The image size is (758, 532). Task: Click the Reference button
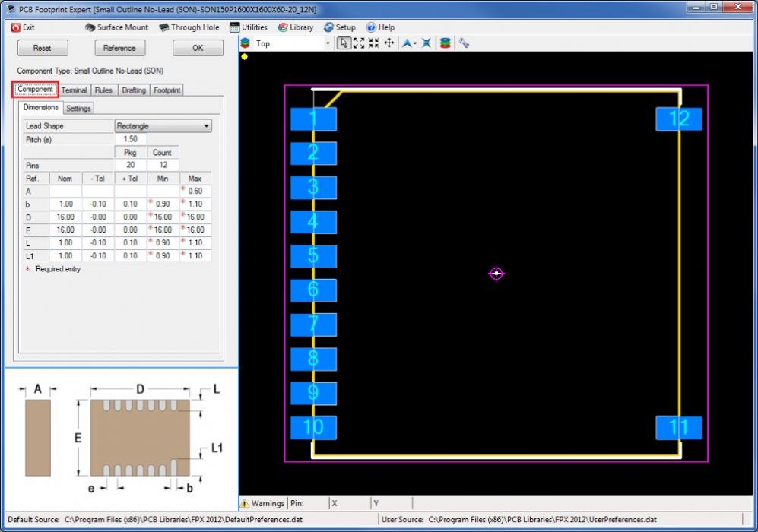tap(119, 48)
